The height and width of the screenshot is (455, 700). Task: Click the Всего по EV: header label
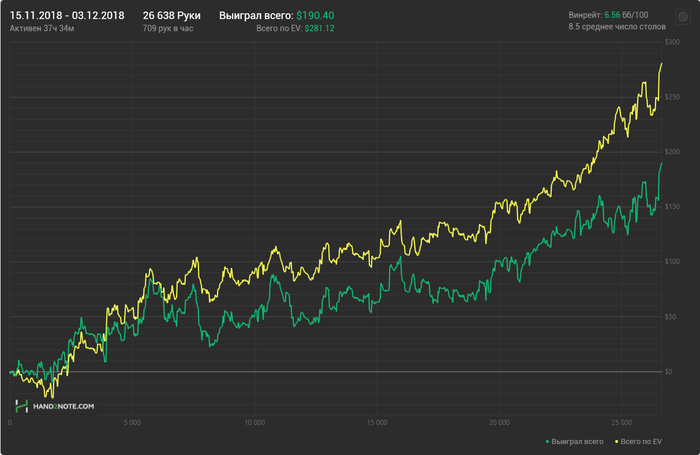(x=279, y=28)
